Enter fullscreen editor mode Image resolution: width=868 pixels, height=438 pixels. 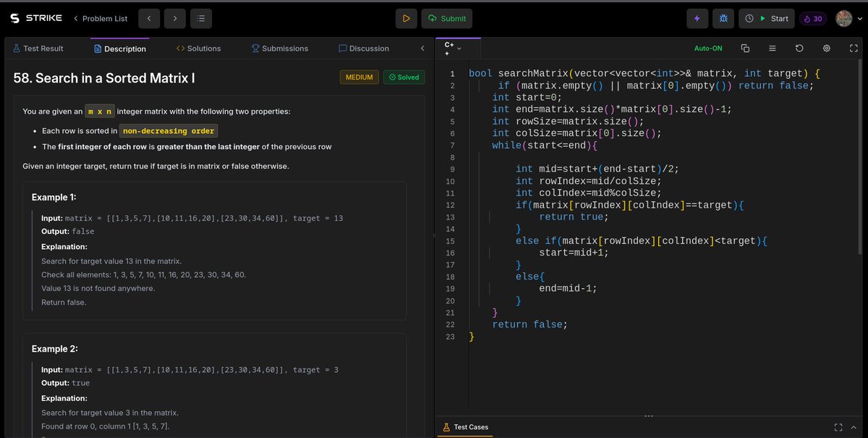854,49
